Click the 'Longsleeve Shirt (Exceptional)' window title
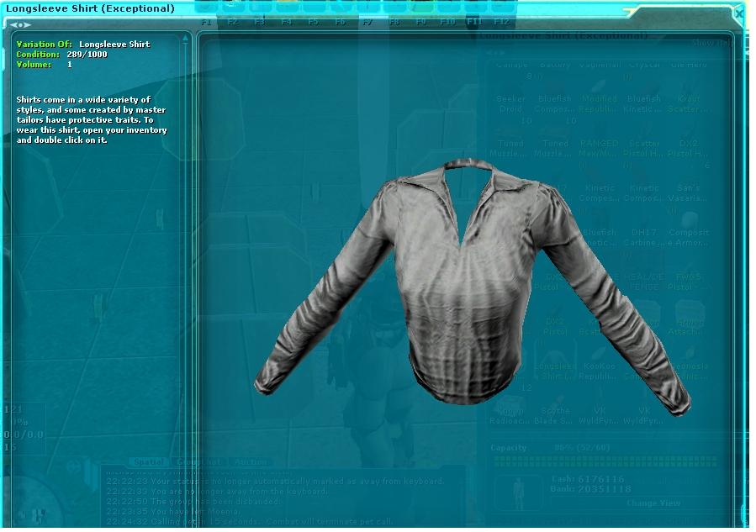 point(90,8)
